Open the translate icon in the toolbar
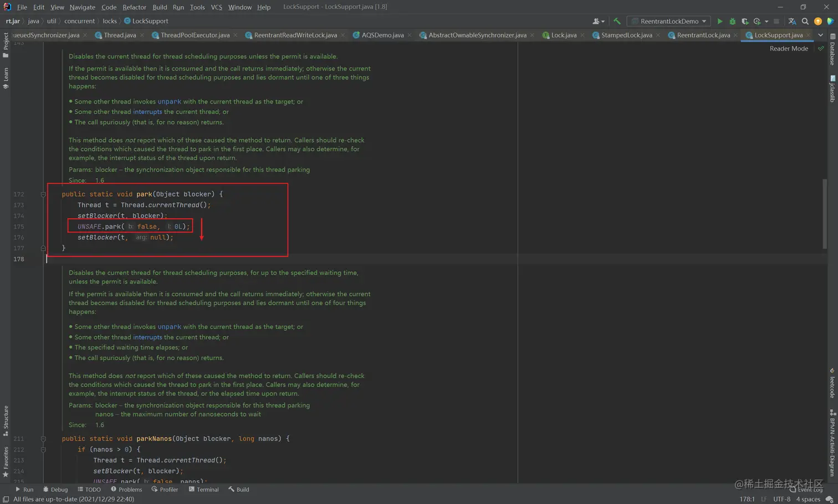Screen dimensions: 838x504 792,21
